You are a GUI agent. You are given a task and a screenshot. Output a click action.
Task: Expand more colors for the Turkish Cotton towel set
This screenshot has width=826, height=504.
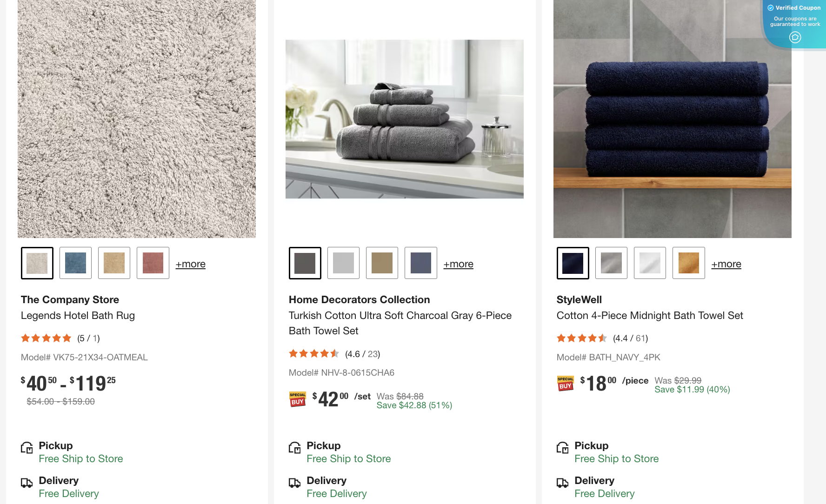(458, 264)
